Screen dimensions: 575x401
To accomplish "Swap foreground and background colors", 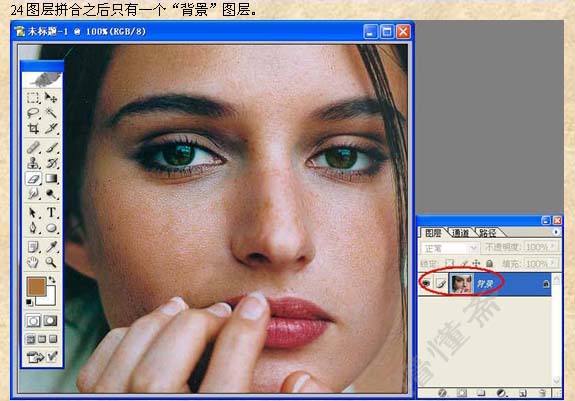I will [x=52, y=280].
